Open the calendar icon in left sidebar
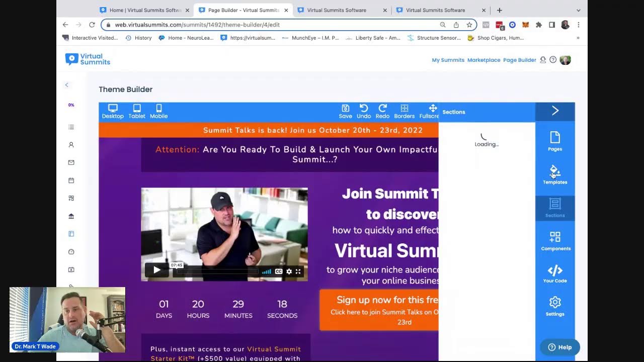The image size is (644, 362). (x=71, y=180)
